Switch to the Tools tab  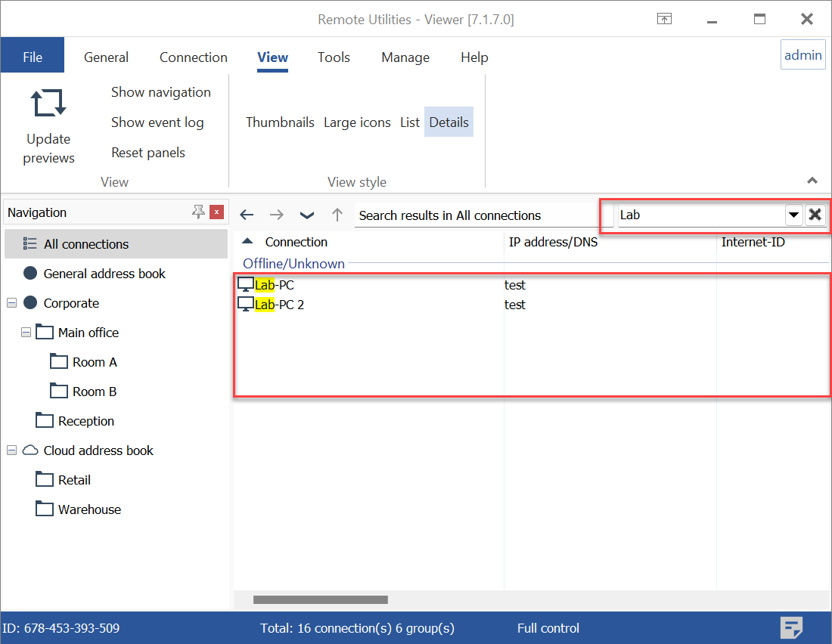tap(334, 57)
